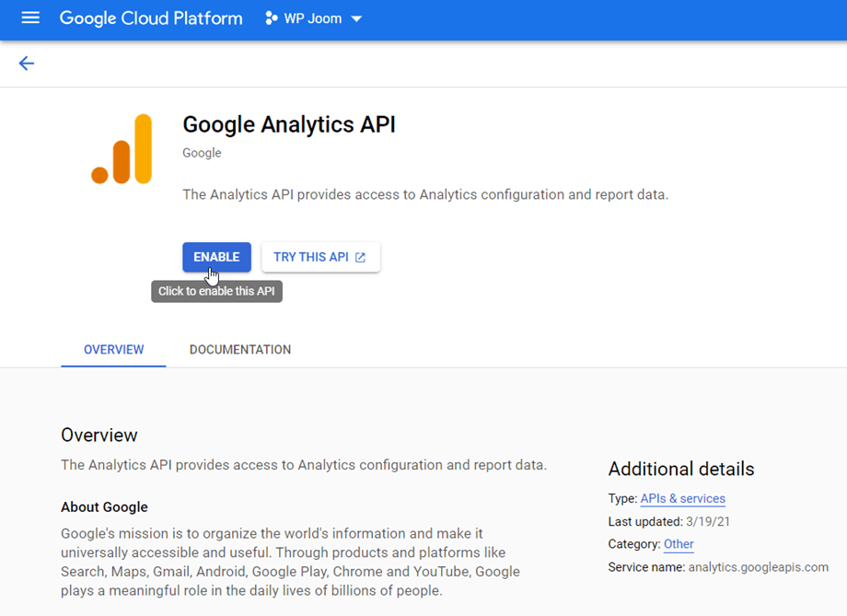Click the TRY THIS API button
The image size is (847, 616).
[320, 257]
